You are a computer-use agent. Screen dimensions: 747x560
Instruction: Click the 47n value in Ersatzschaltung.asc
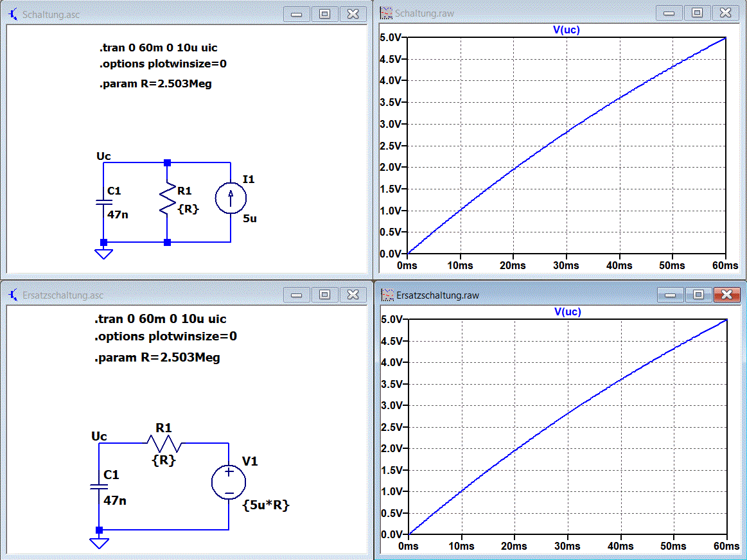click(115, 501)
